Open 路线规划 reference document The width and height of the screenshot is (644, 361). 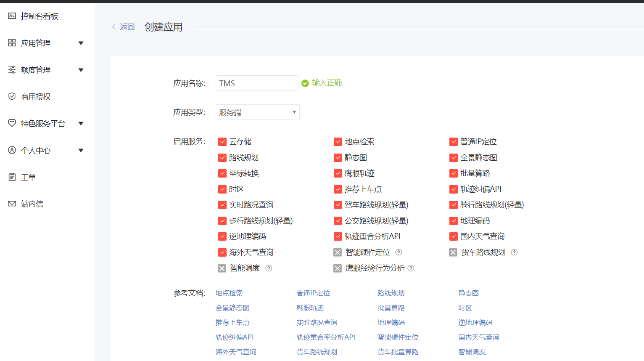coord(391,293)
